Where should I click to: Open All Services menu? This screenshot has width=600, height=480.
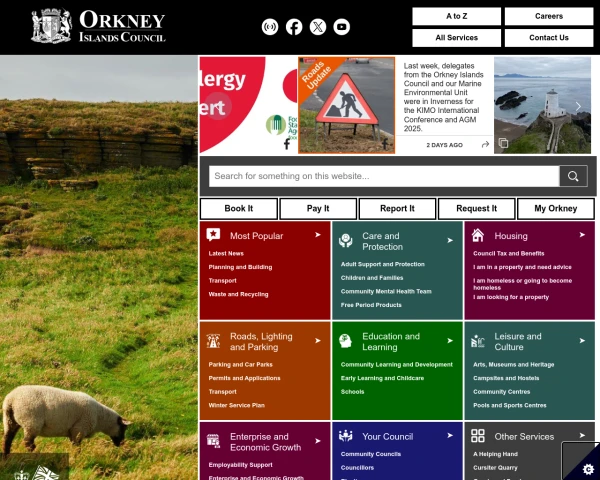click(457, 38)
